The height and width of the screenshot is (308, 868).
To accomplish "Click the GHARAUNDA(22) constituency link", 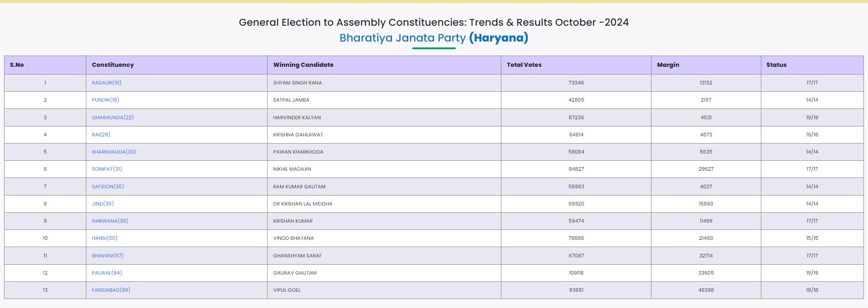I will tap(113, 117).
